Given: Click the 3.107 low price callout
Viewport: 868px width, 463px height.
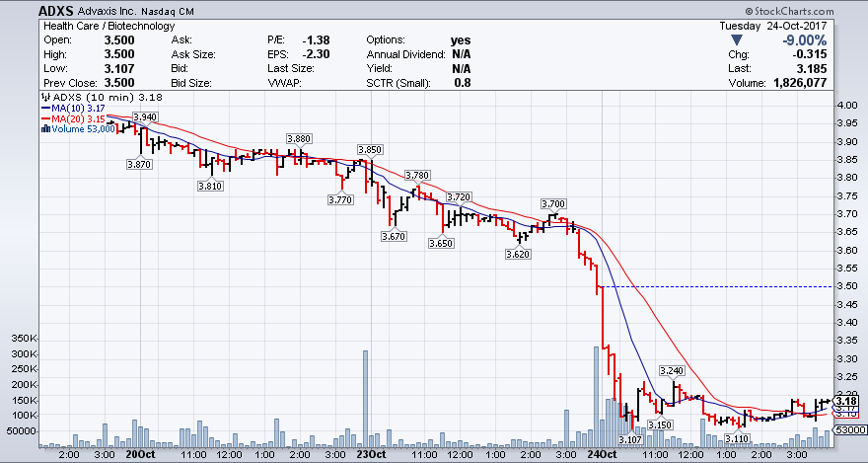Looking at the screenshot, I should point(630,439).
